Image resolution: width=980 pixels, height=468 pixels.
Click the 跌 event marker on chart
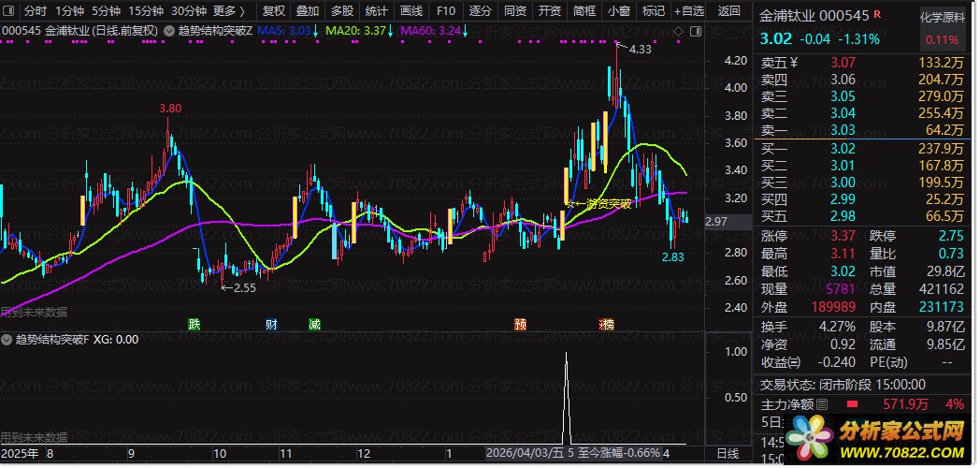[195, 324]
